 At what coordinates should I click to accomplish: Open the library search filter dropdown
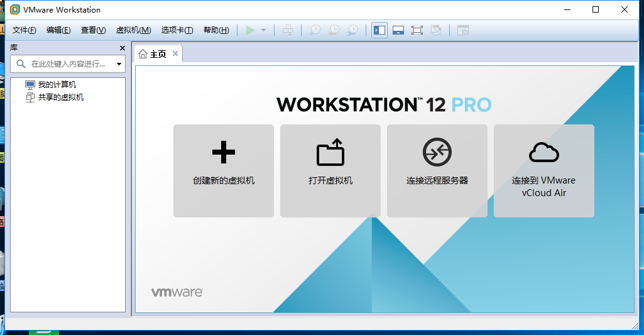click(119, 63)
